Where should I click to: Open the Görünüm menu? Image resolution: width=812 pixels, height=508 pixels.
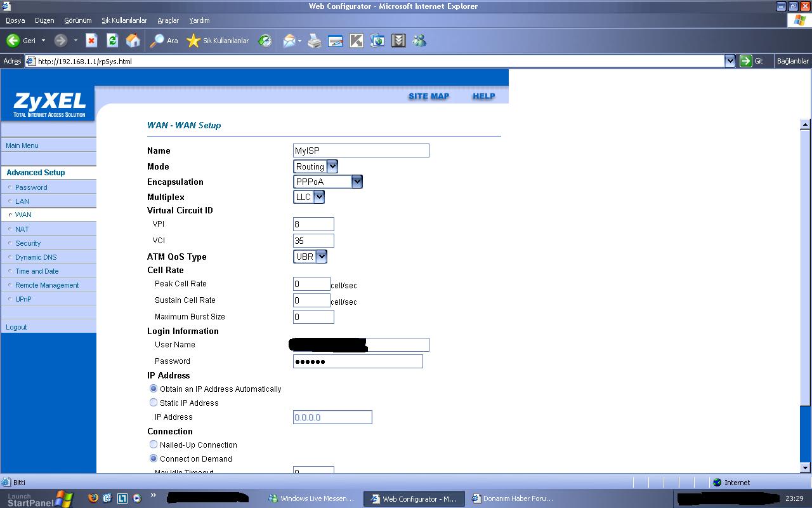pyautogui.click(x=78, y=20)
